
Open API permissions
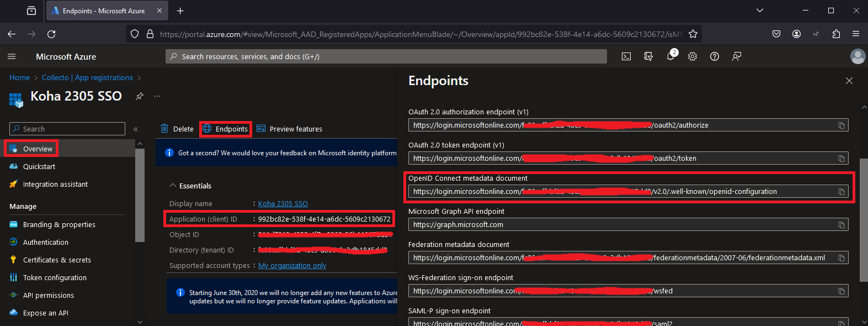pos(49,295)
